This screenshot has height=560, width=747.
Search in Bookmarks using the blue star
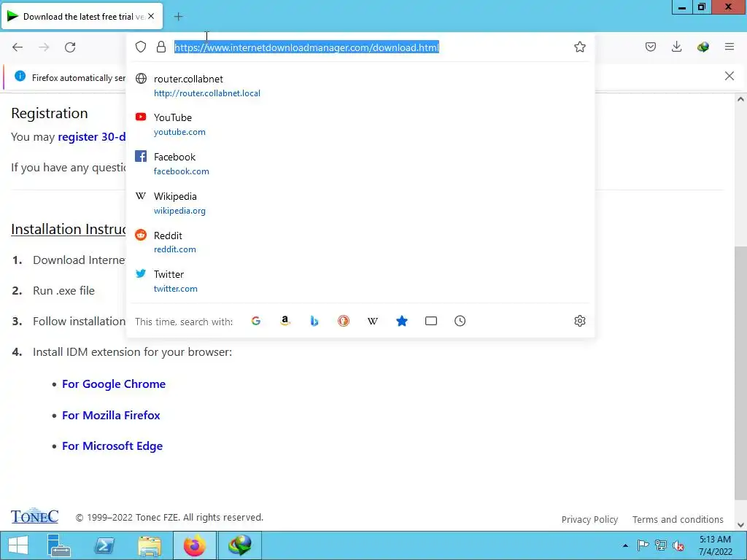pos(402,321)
